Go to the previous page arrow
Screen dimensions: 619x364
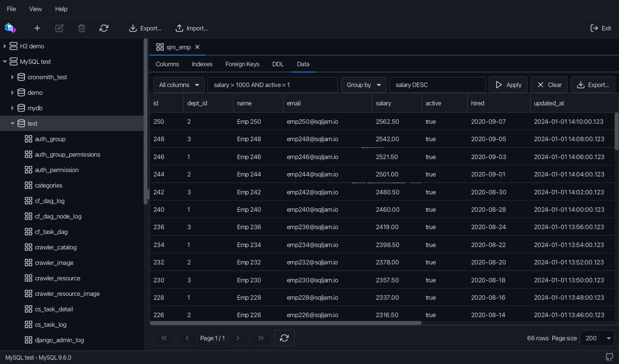187,338
